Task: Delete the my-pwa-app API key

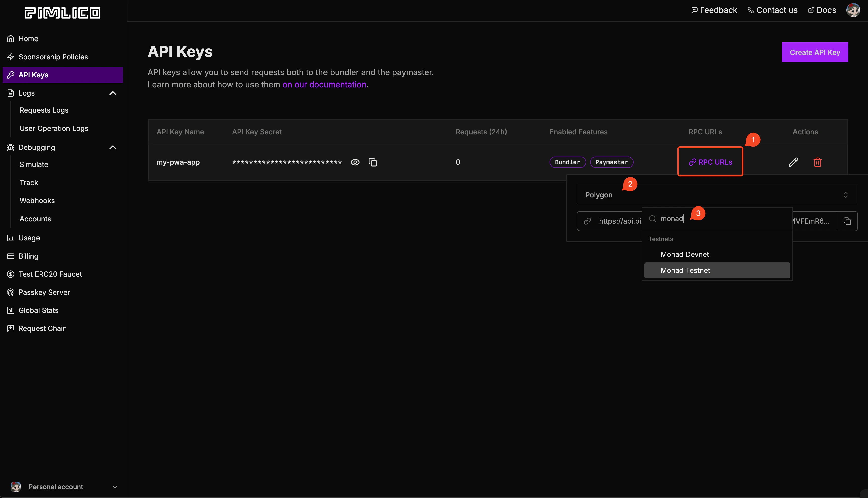Action: point(817,162)
